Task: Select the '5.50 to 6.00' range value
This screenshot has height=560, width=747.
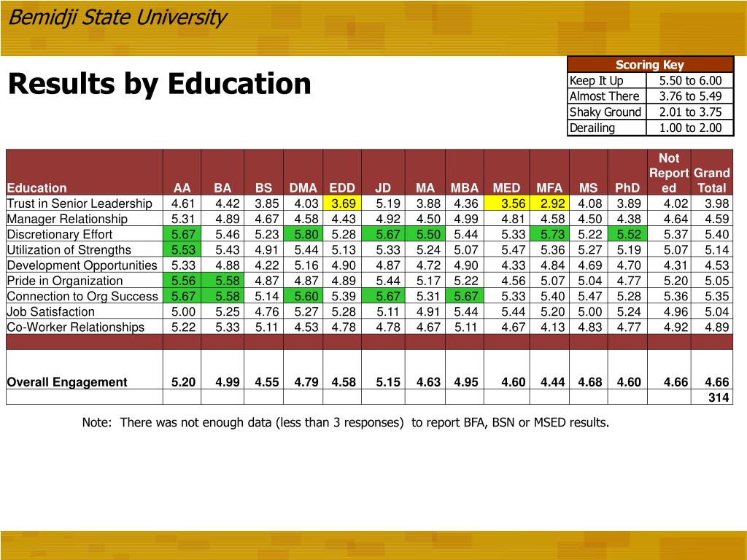Action: (690, 80)
